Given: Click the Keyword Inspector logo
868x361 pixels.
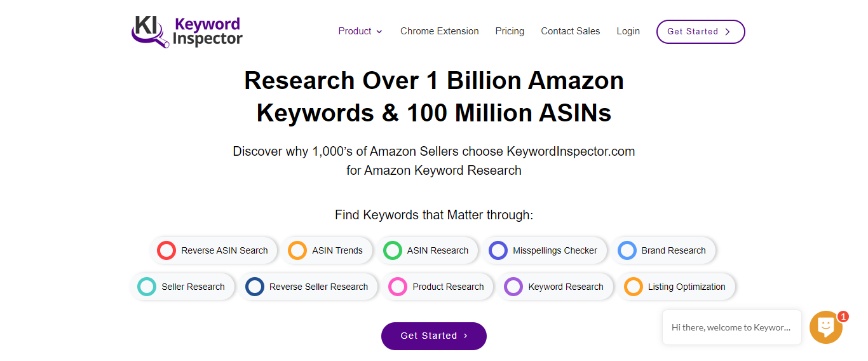Looking at the screenshot, I should click(x=187, y=32).
